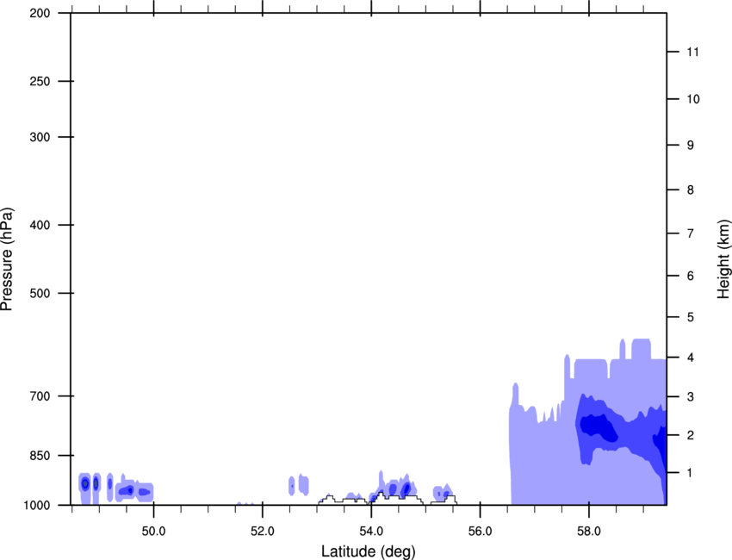732x560 pixels.
Task: Click height tick label '1'
Action: click(691, 473)
